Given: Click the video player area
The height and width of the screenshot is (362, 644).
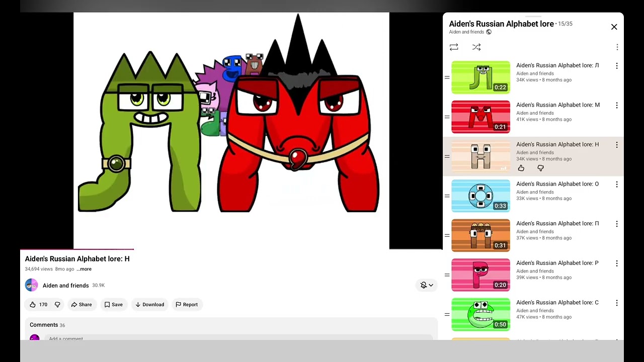Looking at the screenshot, I should point(231,131).
